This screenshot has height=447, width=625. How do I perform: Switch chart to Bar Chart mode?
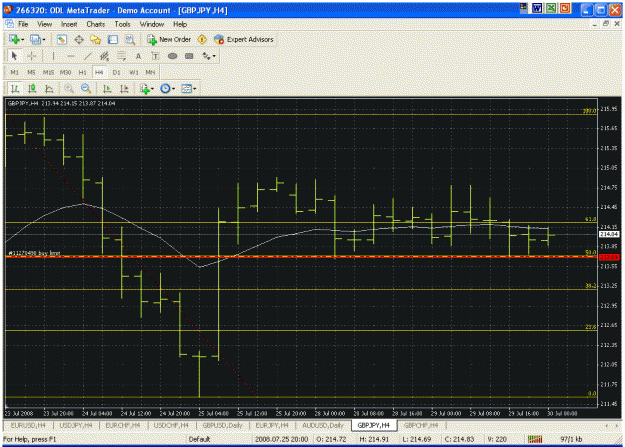pyautogui.click(x=15, y=89)
